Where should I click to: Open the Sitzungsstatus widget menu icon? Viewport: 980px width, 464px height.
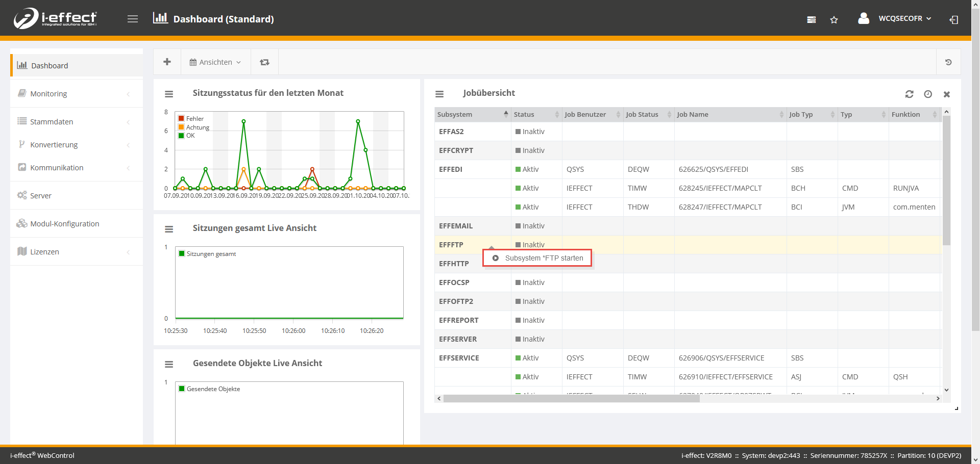pyautogui.click(x=169, y=94)
